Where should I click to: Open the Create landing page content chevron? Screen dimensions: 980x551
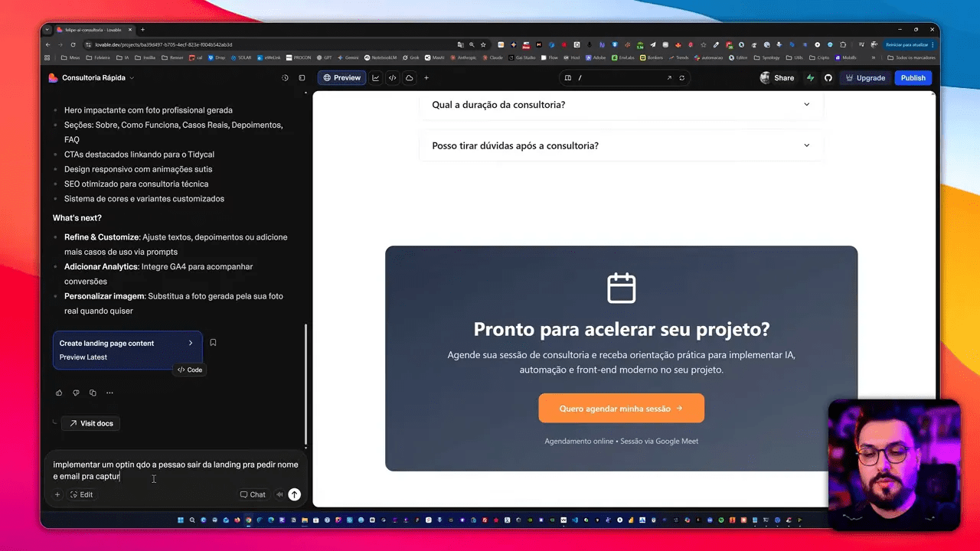[190, 343]
